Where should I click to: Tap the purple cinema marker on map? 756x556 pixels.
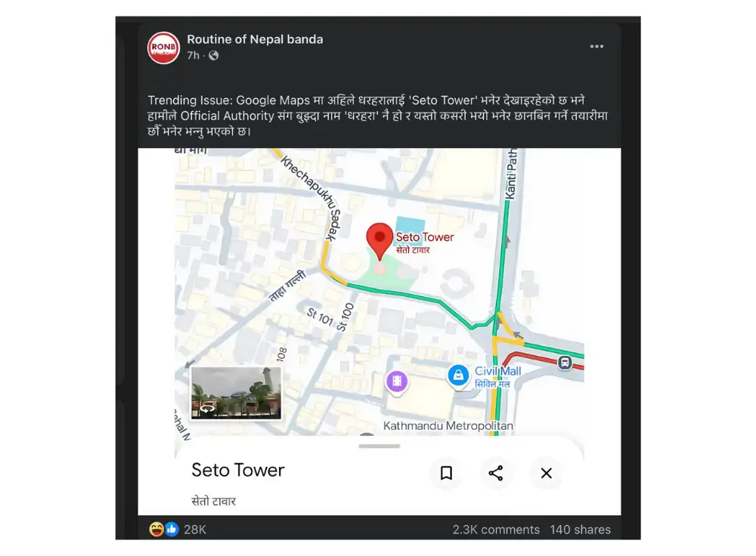click(396, 382)
